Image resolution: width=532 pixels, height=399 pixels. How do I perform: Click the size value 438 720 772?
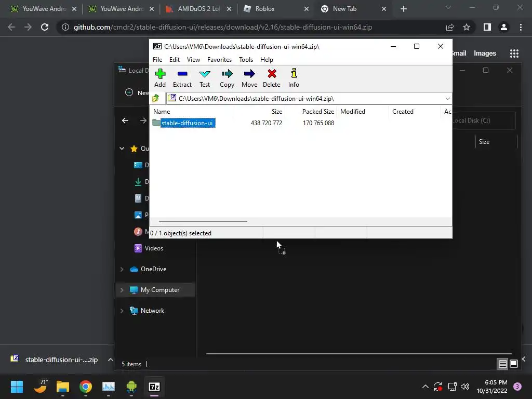[x=267, y=123]
